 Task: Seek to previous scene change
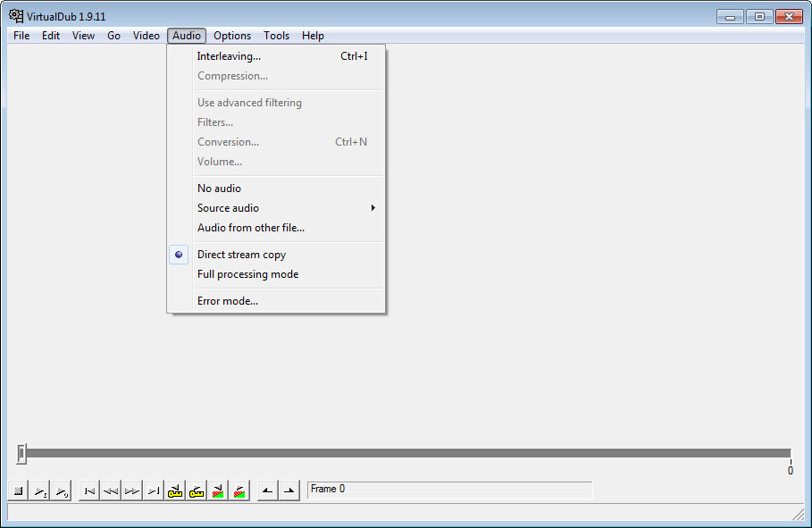[218, 490]
